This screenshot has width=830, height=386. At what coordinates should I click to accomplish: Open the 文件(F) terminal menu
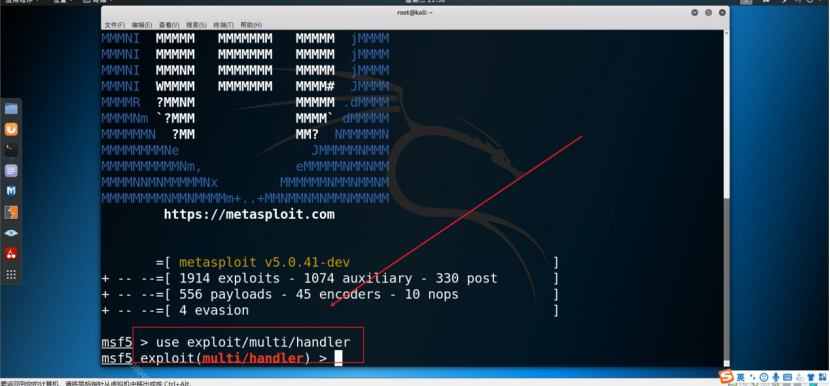coord(114,25)
